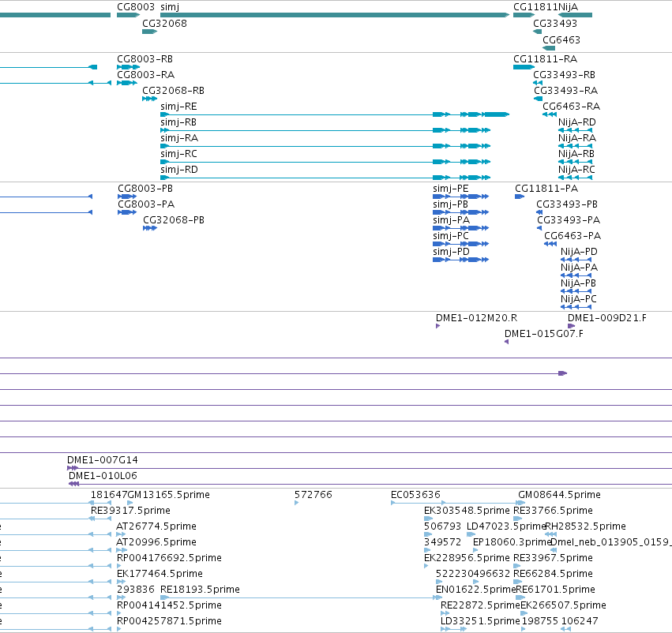672x633 pixels.
Task: Select EST RP004257871.5prime
Action: pos(169,621)
